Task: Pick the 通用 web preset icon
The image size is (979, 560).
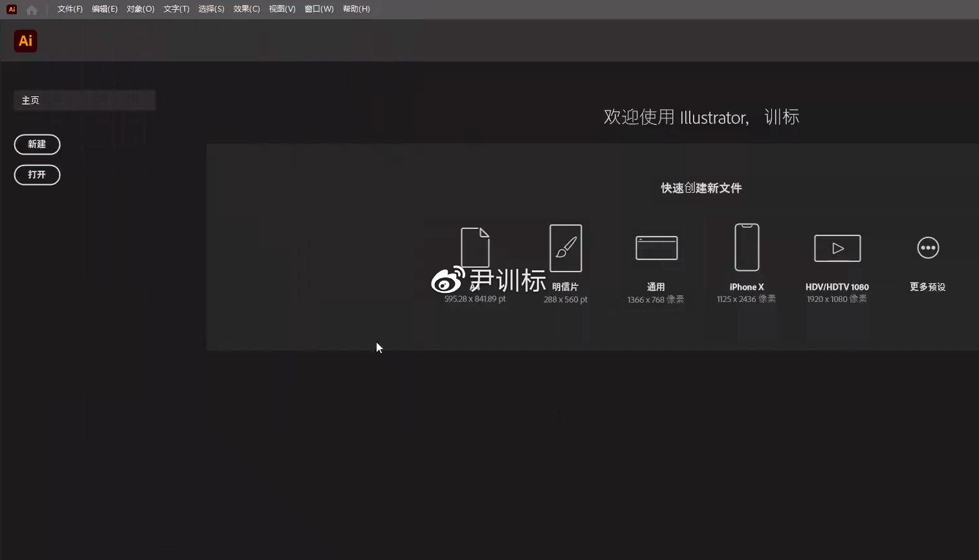Action: pyautogui.click(x=656, y=248)
